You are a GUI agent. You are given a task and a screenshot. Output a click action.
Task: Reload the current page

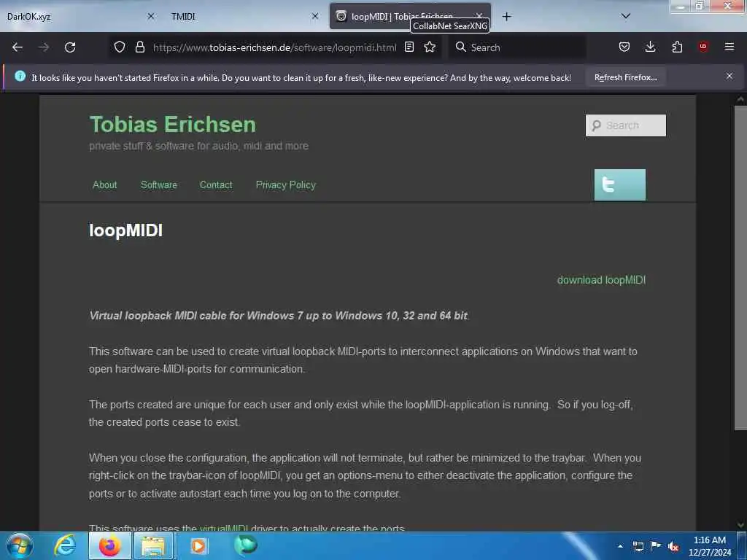pyautogui.click(x=70, y=47)
